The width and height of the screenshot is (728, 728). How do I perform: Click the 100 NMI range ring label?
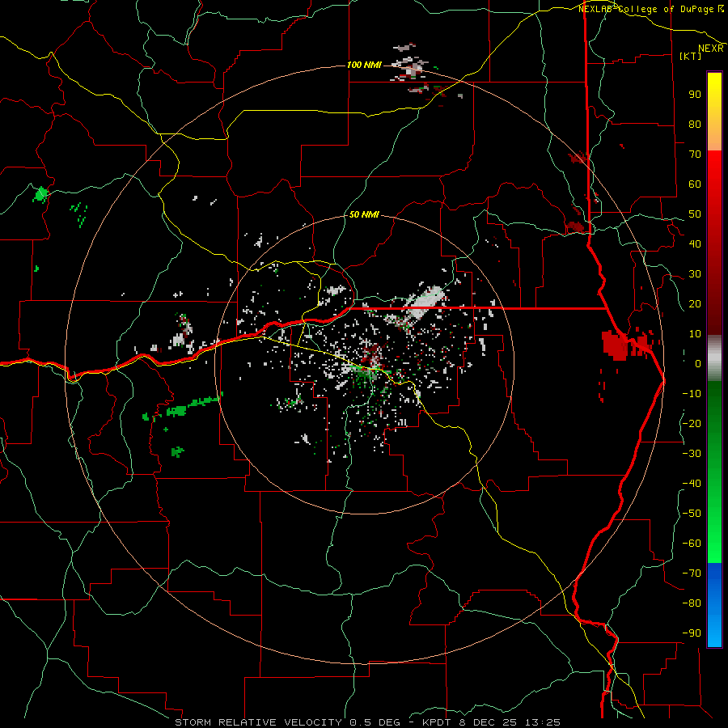coord(364,65)
